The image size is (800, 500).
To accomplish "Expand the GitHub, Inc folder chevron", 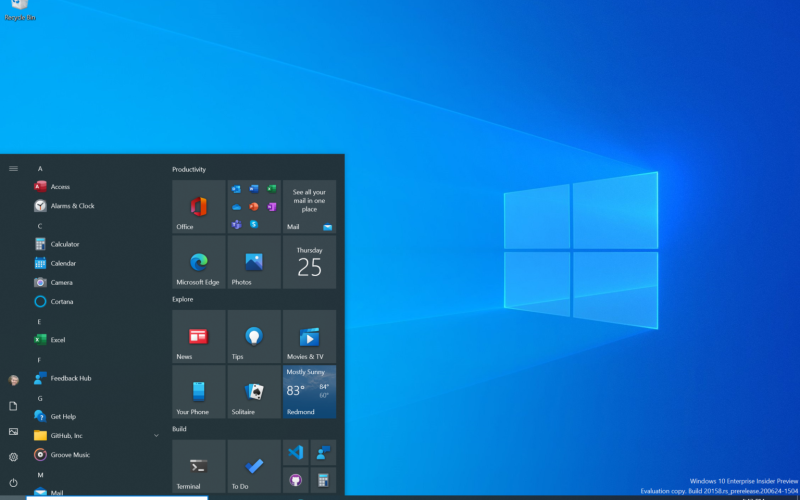I will pos(156,435).
